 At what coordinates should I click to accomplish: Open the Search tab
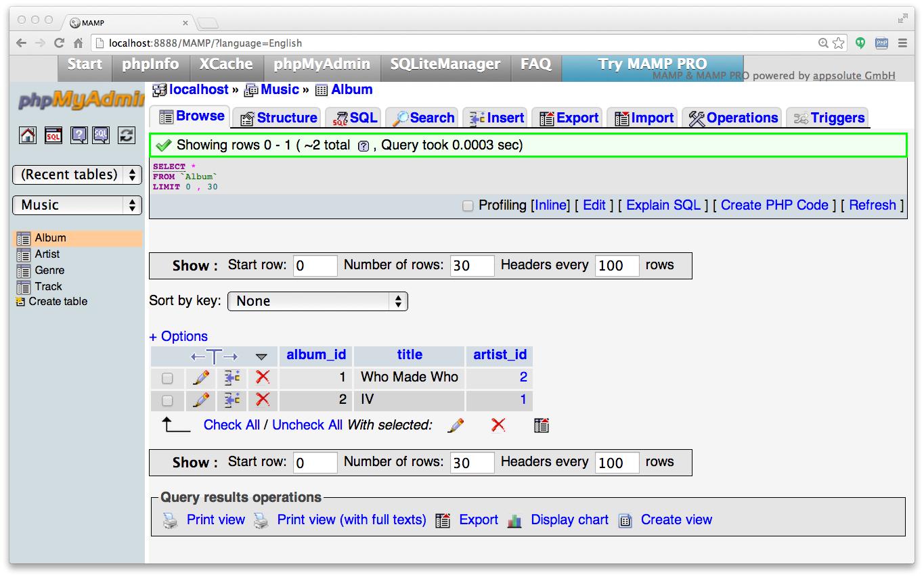[x=423, y=118]
